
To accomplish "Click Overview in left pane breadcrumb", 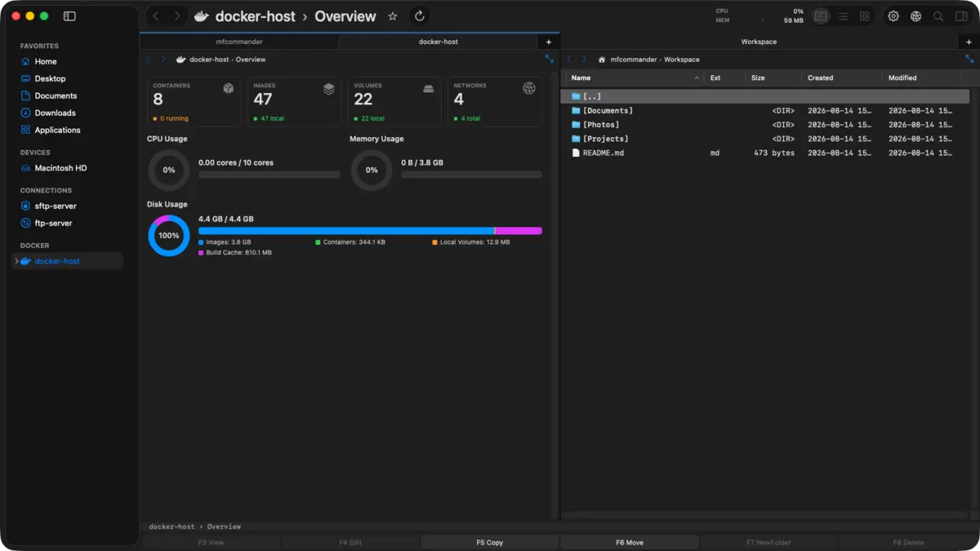I will pyautogui.click(x=251, y=60).
